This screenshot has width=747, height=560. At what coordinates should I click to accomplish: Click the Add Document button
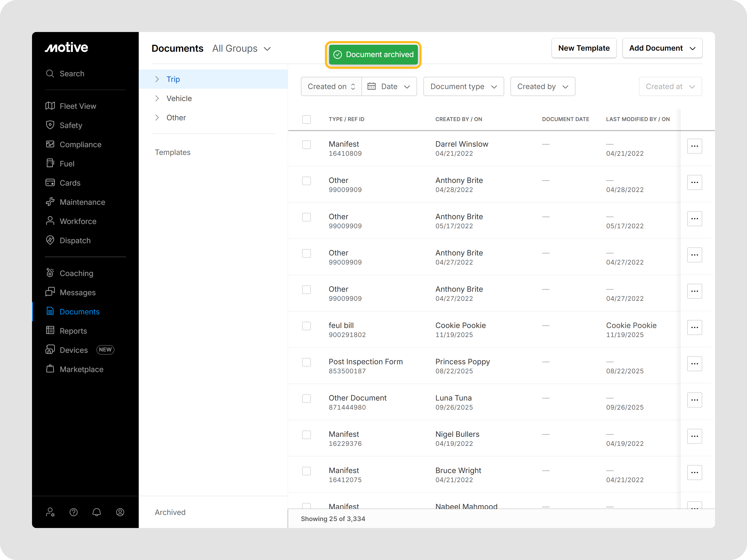(x=662, y=48)
